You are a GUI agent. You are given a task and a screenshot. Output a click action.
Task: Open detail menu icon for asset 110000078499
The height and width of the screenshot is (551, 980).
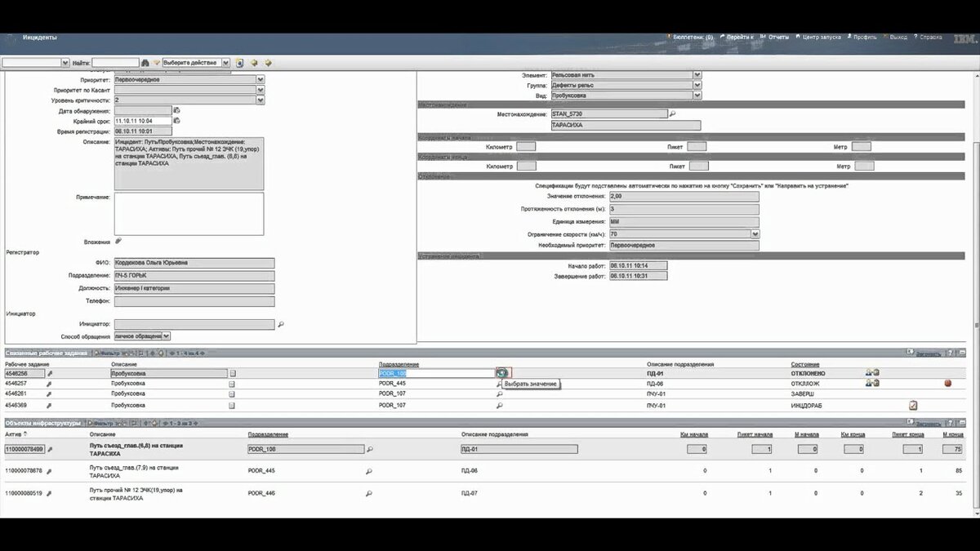(49, 449)
